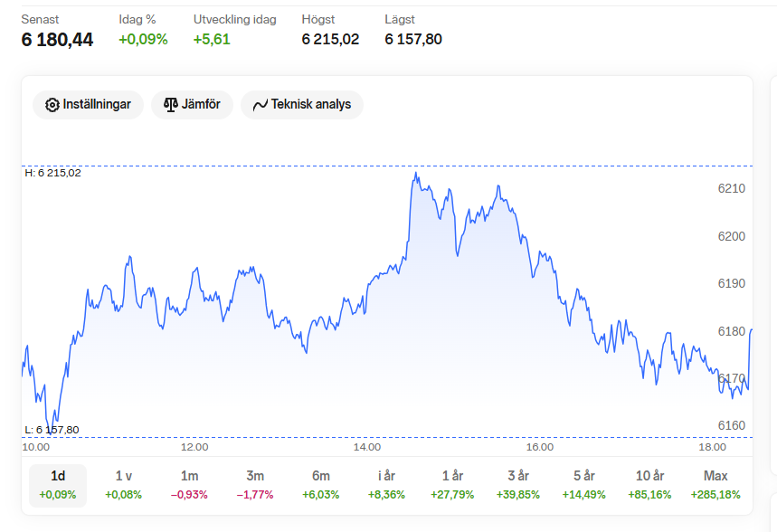Viewport: 777px width, 532px height.
Task: Click the gear icon in Inställningar
Action: click(52, 105)
